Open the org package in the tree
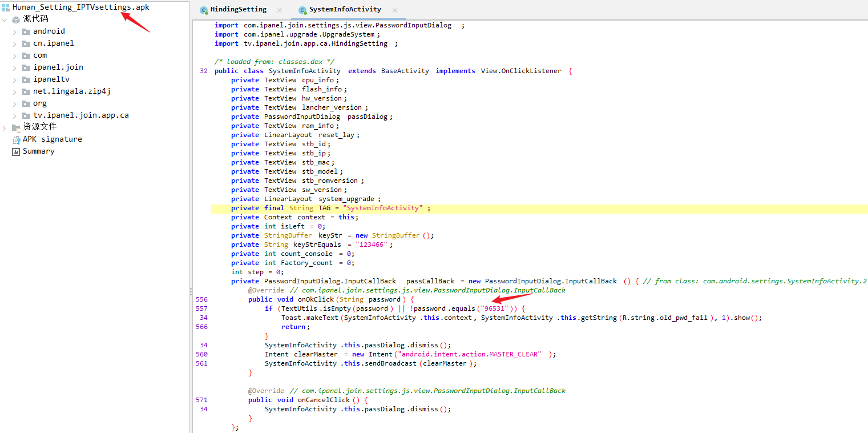Viewport: 868px width, 433px height. point(39,103)
